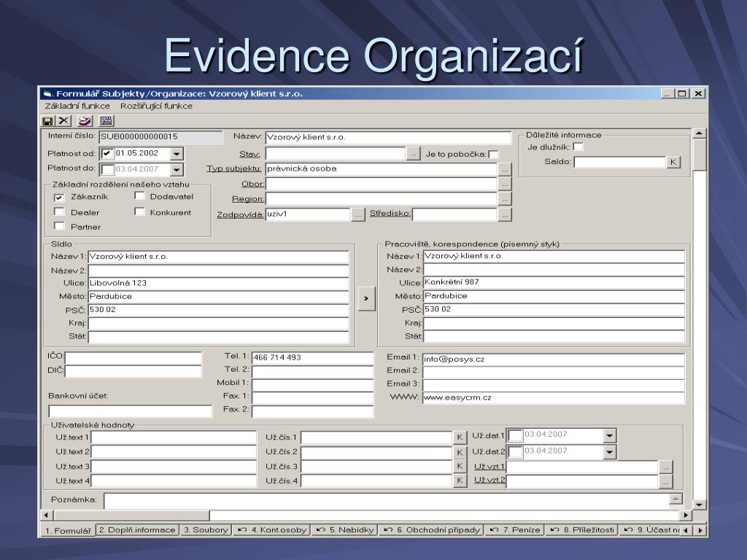Switch to the 7. Peníze tab

pyautogui.click(x=515, y=529)
